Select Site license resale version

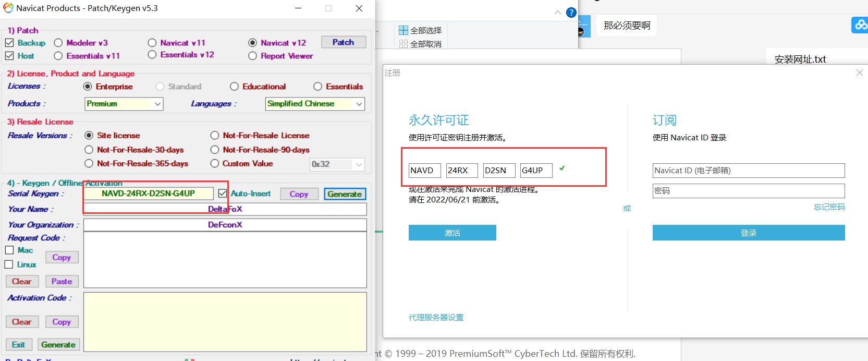click(89, 136)
